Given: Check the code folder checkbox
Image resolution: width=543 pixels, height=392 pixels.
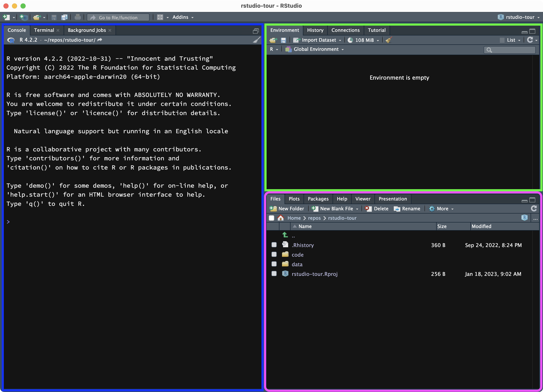Looking at the screenshot, I should tap(274, 254).
